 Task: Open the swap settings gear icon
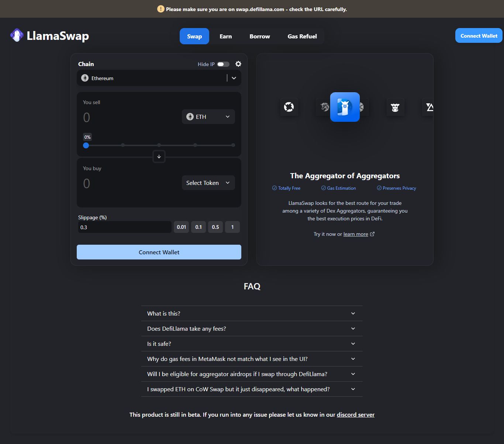point(238,64)
